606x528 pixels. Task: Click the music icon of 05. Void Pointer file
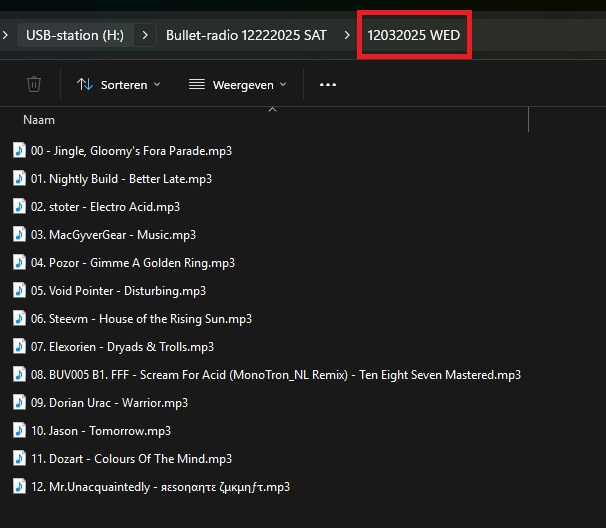19,290
